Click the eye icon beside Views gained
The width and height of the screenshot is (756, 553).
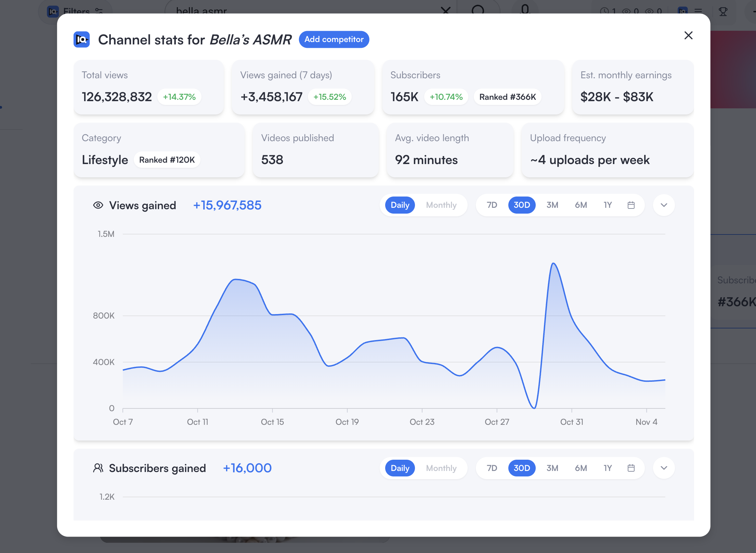click(98, 205)
